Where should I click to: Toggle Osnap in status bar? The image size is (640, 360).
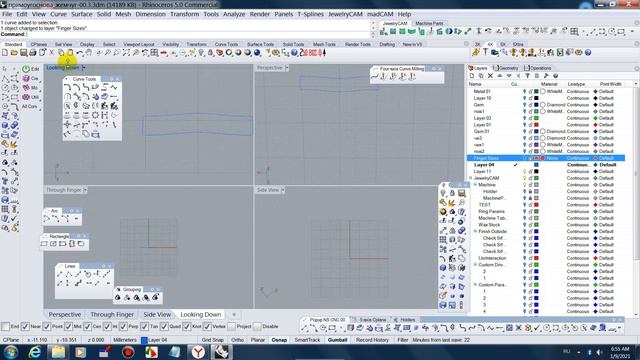click(x=279, y=340)
